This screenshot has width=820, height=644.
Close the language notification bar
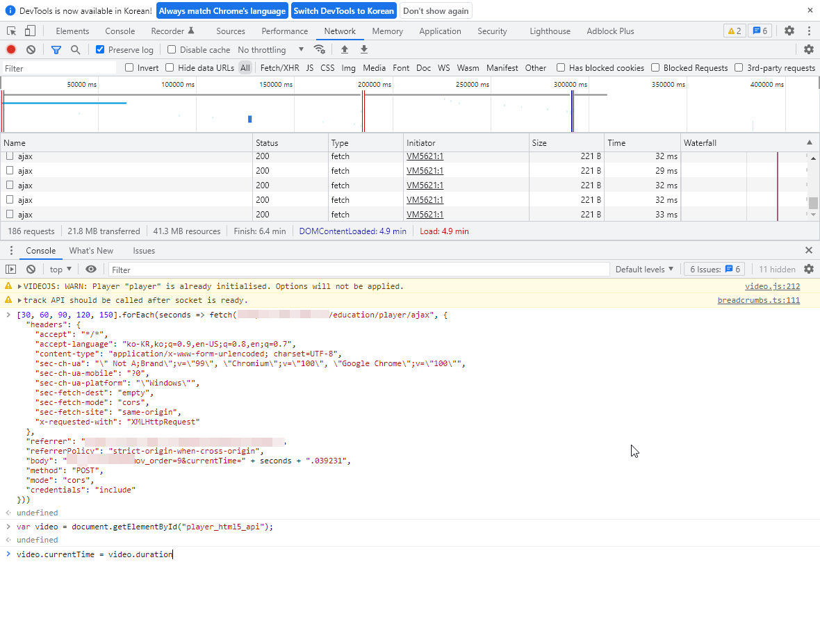[x=810, y=10]
